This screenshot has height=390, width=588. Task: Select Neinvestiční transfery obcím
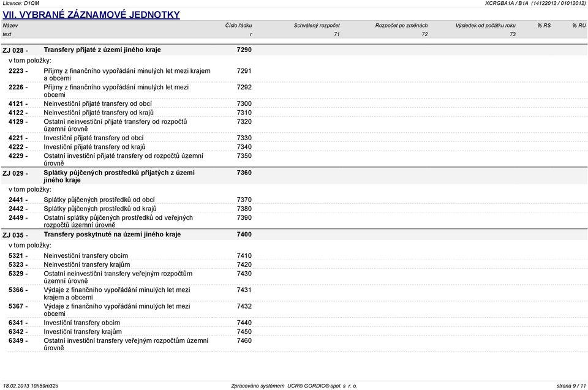coord(86,256)
